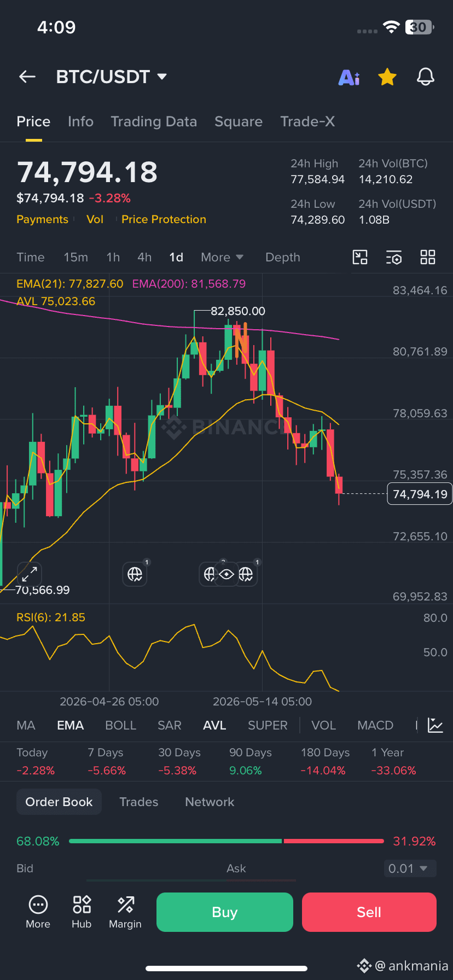Image resolution: width=453 pixels, height=980 pixels.
Task: Toggle the VOL sub-indicator
Action: click(x=323, y=725)
